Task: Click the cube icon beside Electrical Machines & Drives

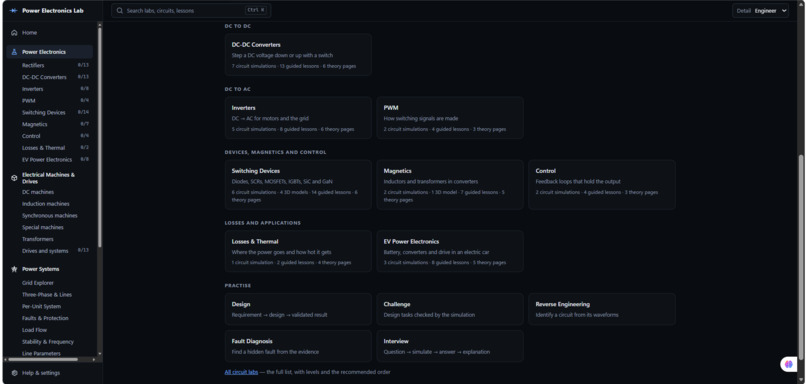Action: point(14,178)
